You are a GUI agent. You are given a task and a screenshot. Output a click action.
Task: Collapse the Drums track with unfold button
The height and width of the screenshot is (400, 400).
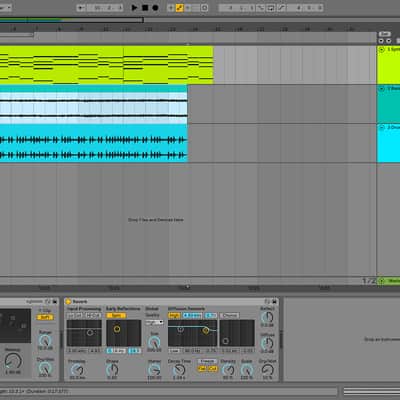pyautogui.click(x=382, y=128)
